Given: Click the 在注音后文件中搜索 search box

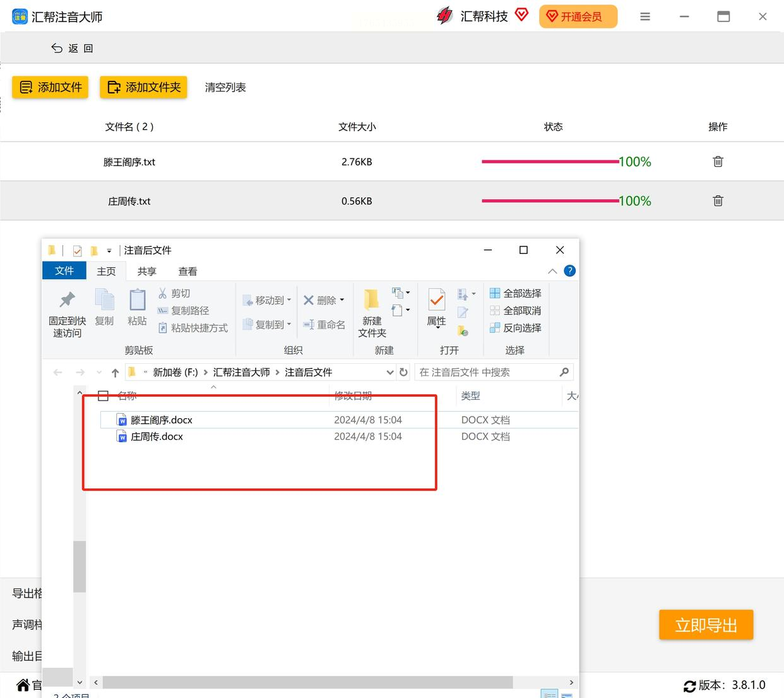Looking at the screenshot, I should (486, 372).
